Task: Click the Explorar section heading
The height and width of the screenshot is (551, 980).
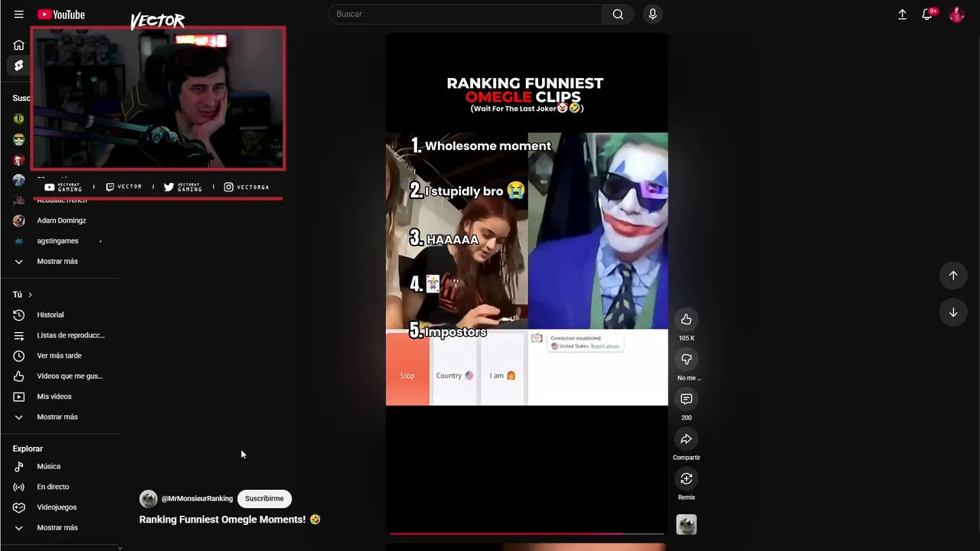Action: 28,448
